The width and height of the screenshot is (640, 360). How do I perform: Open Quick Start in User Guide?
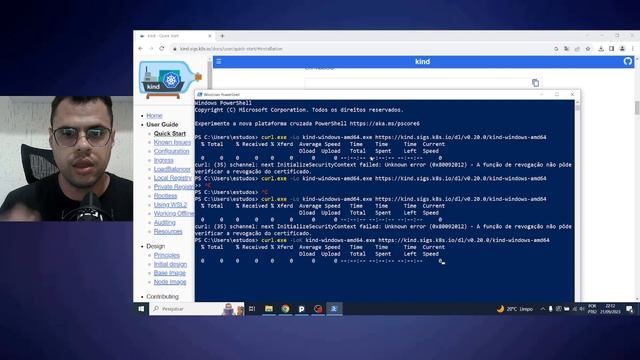(x=169, y=133)
